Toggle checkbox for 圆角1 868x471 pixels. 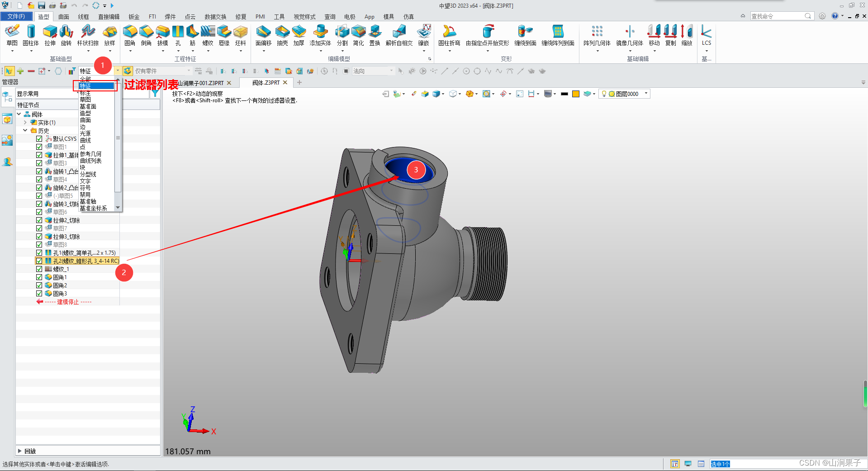coord(39,277)
